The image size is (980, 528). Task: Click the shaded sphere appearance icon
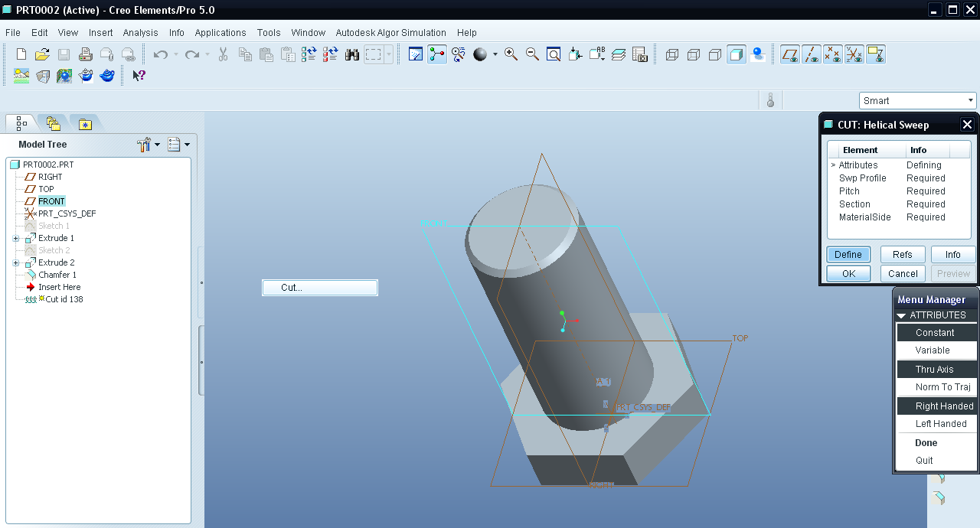pos(480,54)
